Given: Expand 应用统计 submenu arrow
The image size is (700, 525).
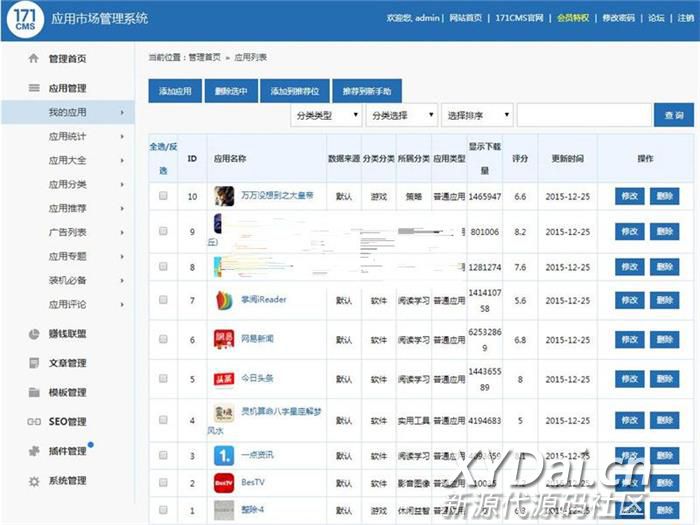Looking at the screenshot, I should 122,137.
